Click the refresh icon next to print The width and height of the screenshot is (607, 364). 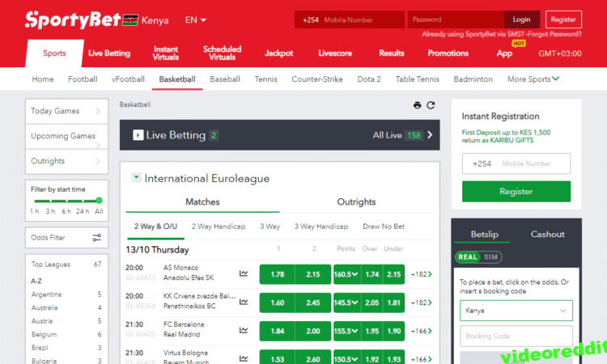[431, 105]
